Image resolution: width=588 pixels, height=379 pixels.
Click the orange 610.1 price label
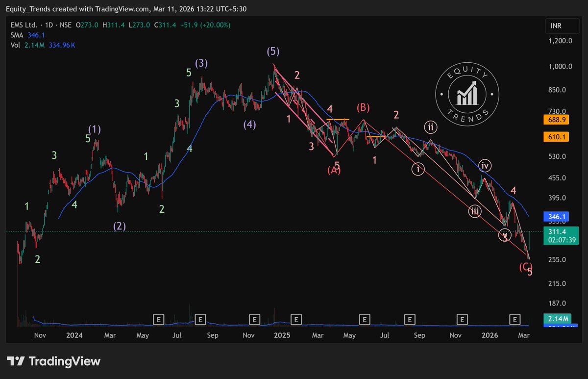point(556,137)
